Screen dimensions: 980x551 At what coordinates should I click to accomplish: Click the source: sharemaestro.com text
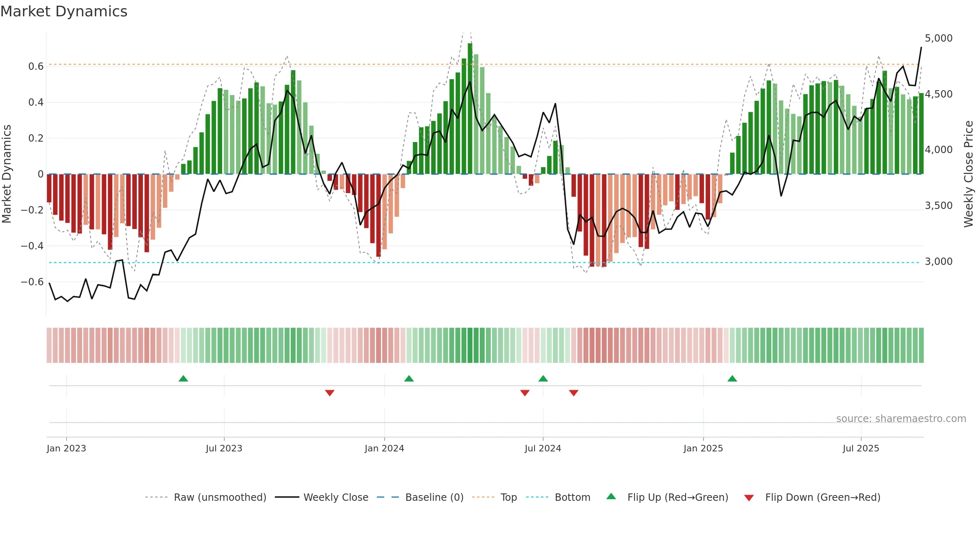pos(901,419)
